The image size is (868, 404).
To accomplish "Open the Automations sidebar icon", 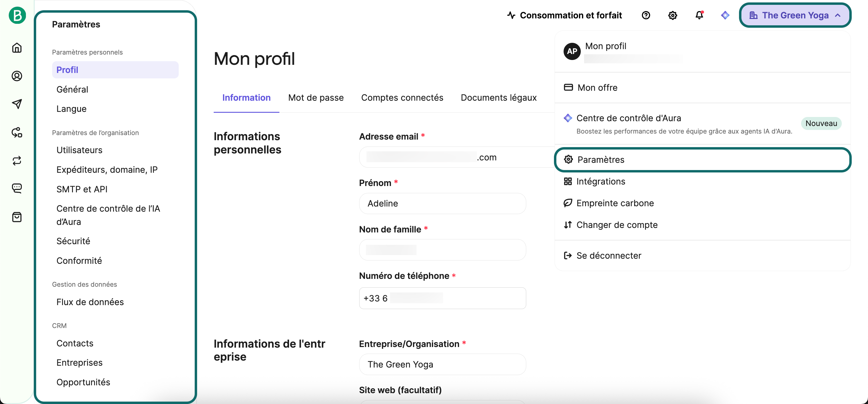I will coord(17,132).
